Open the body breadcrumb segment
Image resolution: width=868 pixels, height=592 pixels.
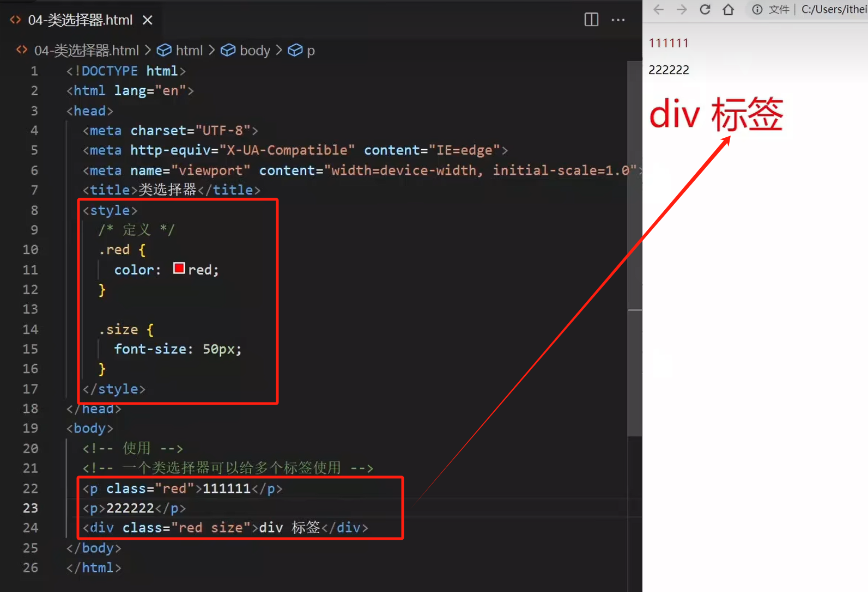tap(255, 51)
